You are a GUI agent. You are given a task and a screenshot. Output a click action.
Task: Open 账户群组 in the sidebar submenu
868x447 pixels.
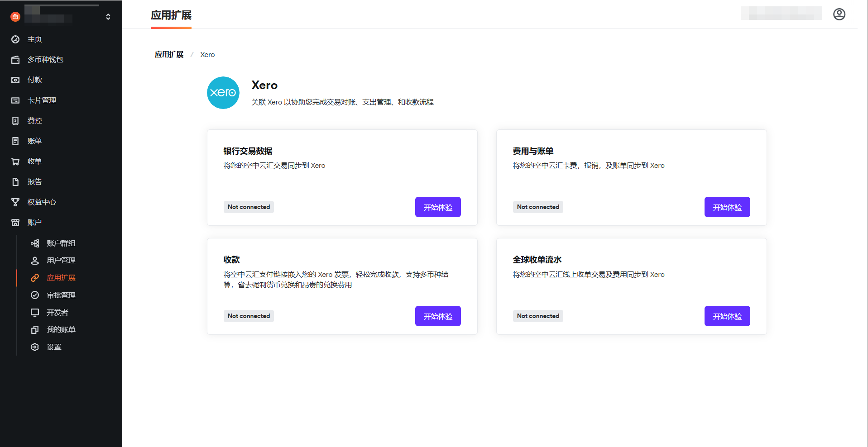pyautogui.click(x=61, y=243)
